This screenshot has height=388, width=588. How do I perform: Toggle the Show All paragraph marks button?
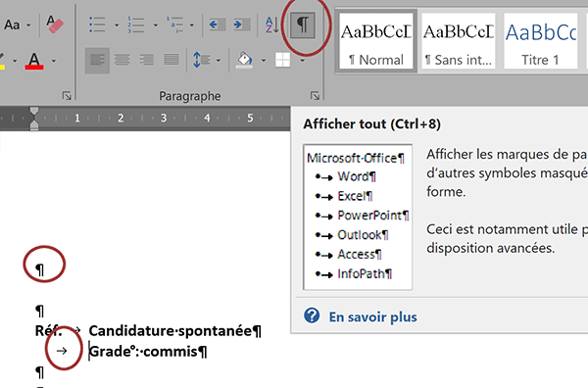(x=303, y=25)
